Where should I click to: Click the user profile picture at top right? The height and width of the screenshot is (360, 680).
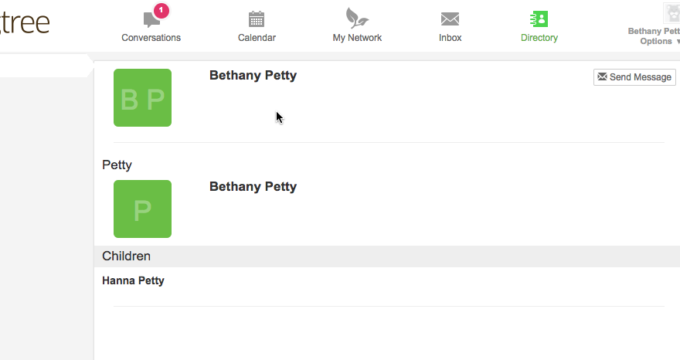click(x=672, y=13)
